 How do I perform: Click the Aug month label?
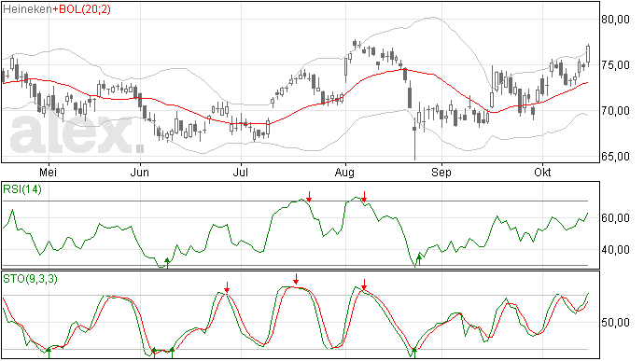coord(344,173)
